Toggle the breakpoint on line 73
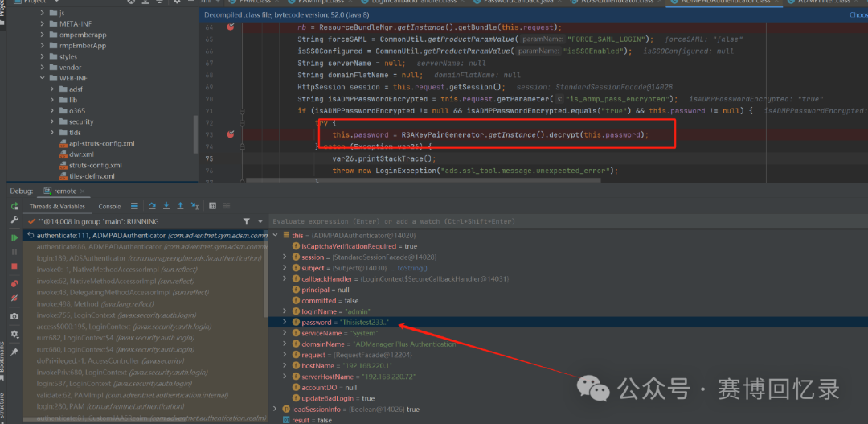 231,134
